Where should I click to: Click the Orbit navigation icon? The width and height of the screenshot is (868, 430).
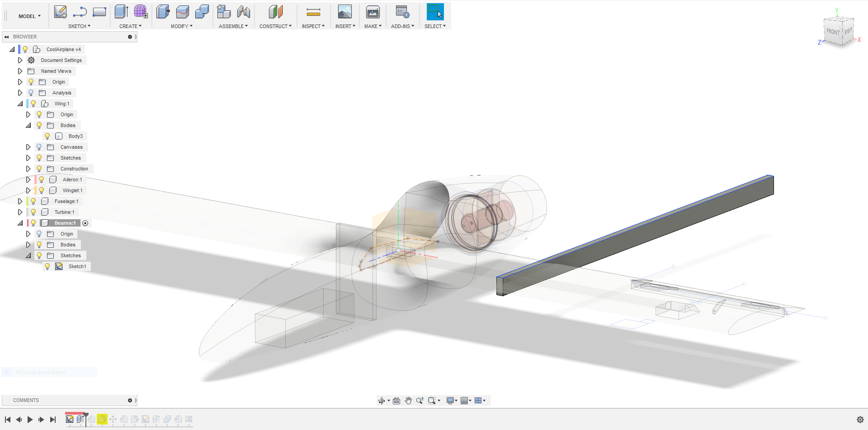[382, 401]
